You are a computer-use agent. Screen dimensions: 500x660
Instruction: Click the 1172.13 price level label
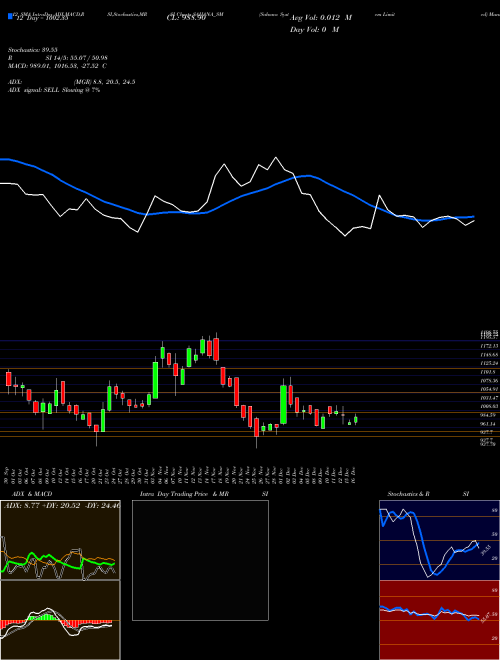[489, 346]
